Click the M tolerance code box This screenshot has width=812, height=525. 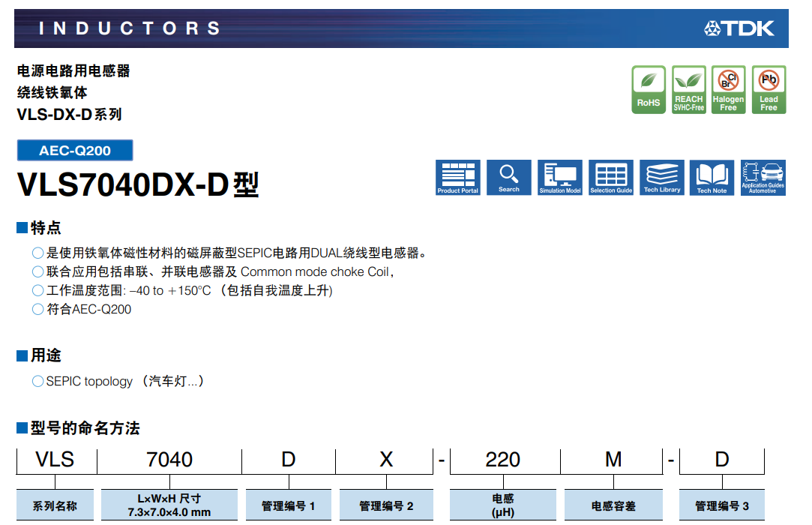pos(613,460)
